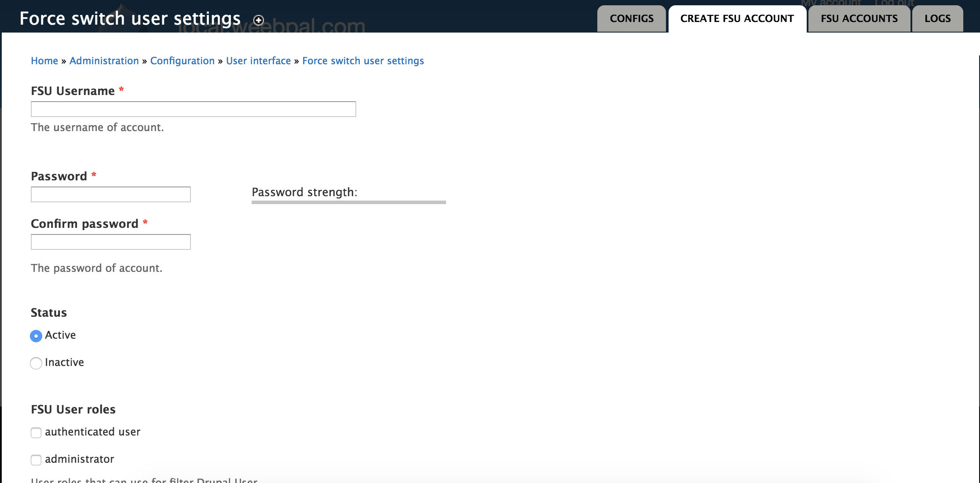Click the Confirm password input field

[111, 242]
